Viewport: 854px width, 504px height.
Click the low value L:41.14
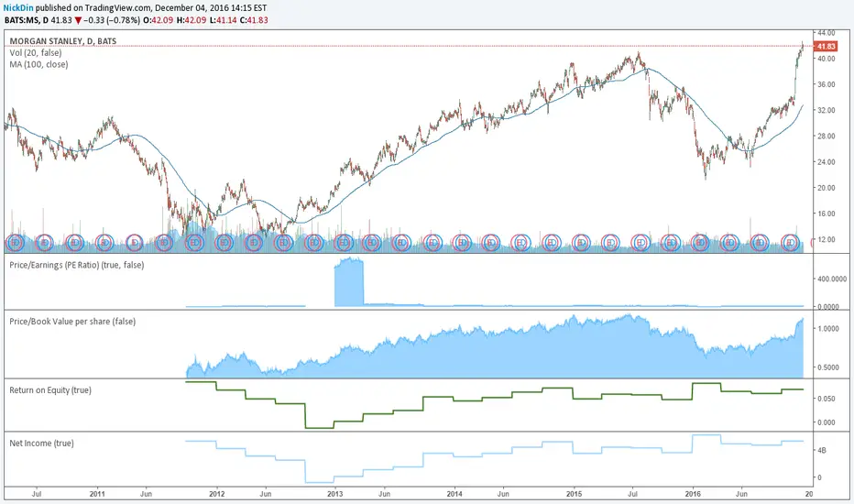tap(224, 20)
